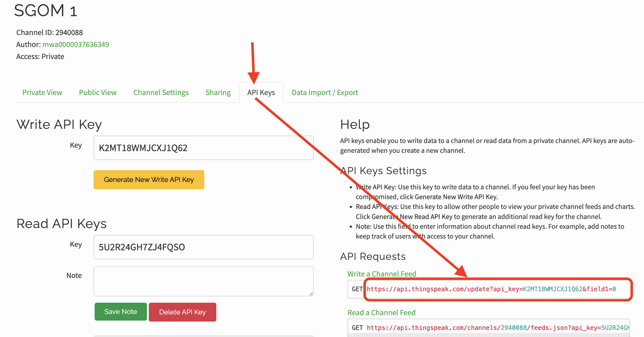Grab the Note textarea resize handle
This screenshot has width=644, height=337.
311,294
